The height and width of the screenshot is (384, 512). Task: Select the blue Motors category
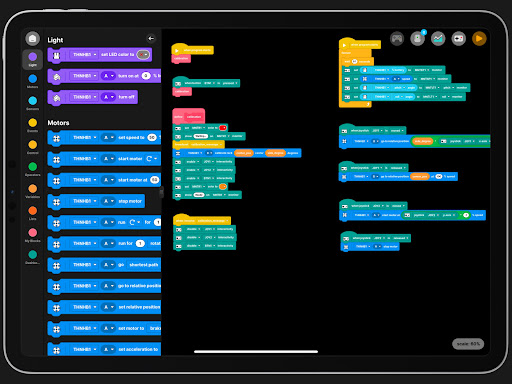coord(32,81)
